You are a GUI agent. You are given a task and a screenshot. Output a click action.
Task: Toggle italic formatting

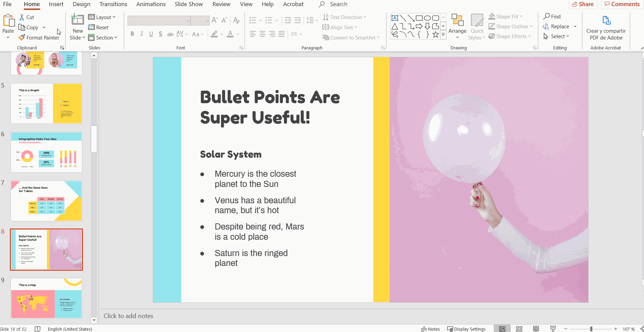tap(141, 34)
